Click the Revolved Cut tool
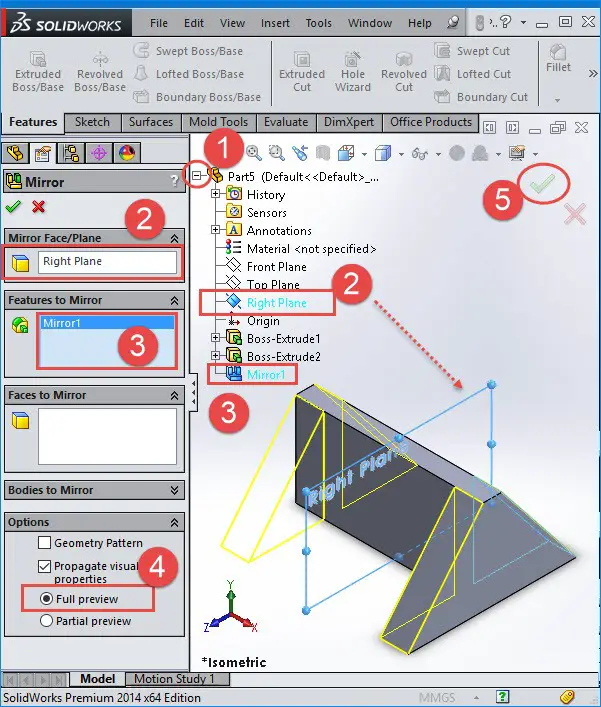This screenshot has height=707, width=601. (x=404, y=72)
